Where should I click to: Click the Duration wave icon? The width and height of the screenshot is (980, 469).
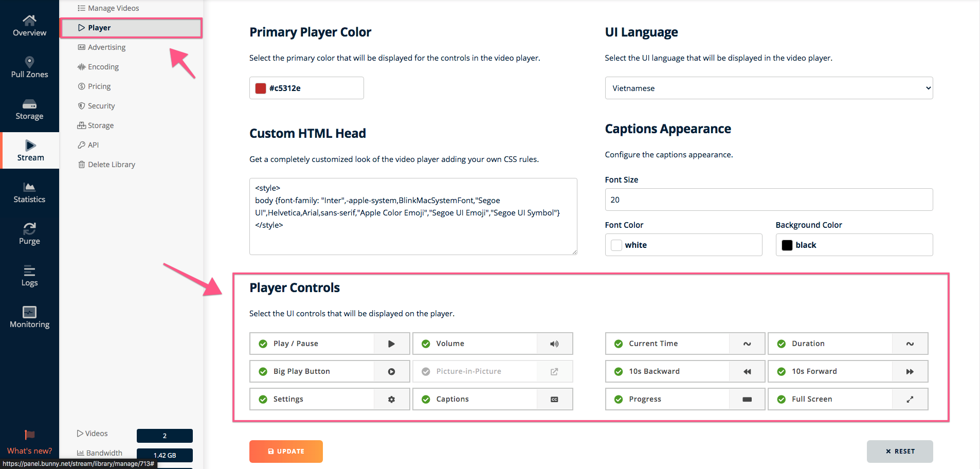pyautogui.click(x=910, y=344)
